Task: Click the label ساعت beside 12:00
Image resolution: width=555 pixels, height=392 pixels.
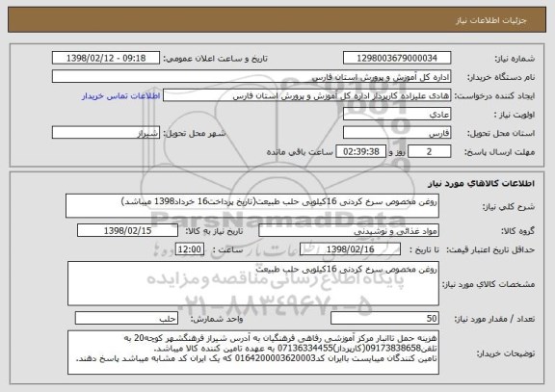Action: pos(227,249)
